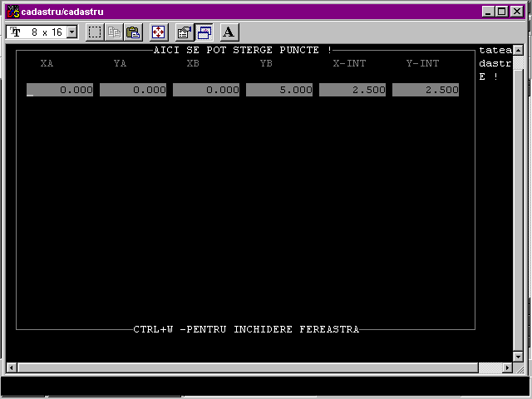Open the MS-DOS system menu icon

(x=12, y=12)
